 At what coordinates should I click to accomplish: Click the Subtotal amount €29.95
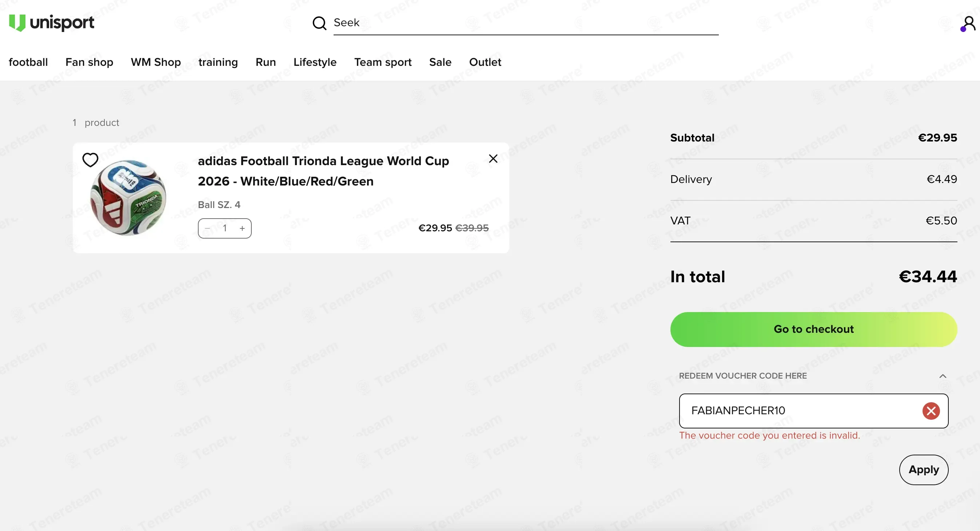pos(937,138)
